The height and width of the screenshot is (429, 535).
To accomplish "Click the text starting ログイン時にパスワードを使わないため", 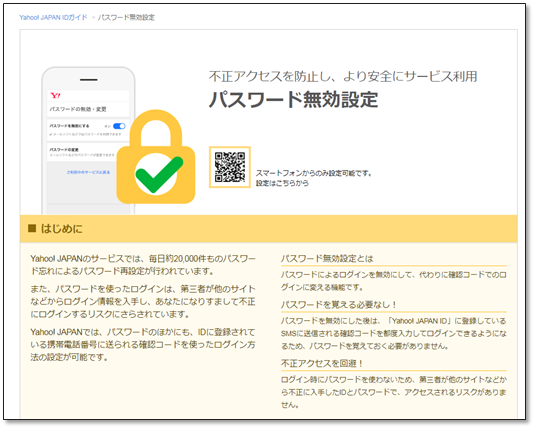I will pyautogui.click(x=394, y=392).
